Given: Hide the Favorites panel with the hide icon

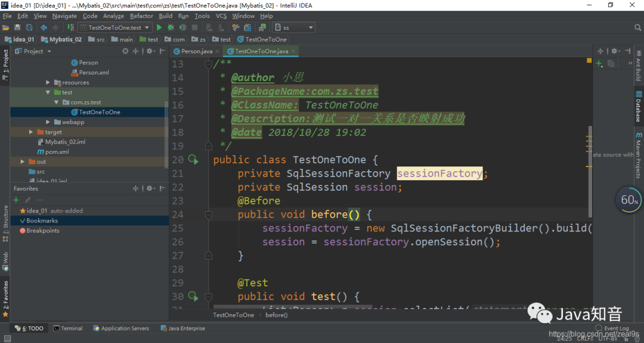Looking at the screenshot, I should tap(163, 188).
